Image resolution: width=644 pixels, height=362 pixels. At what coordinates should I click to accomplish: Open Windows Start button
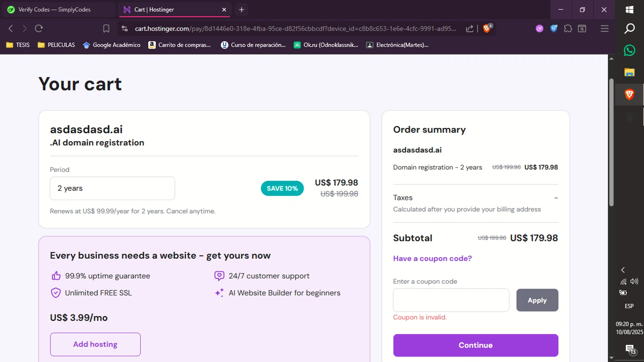(629, 9)
